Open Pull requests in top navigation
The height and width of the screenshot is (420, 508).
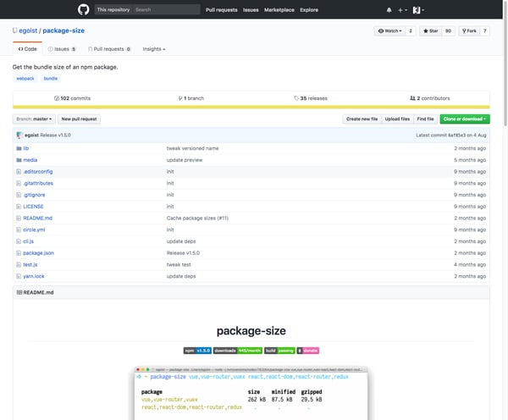pos(222,10)
